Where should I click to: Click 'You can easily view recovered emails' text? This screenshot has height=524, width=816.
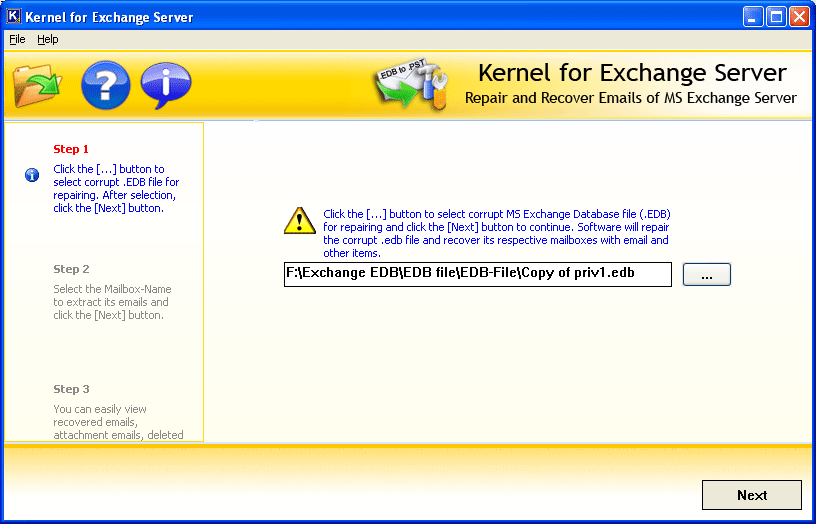tap(118, 422)
